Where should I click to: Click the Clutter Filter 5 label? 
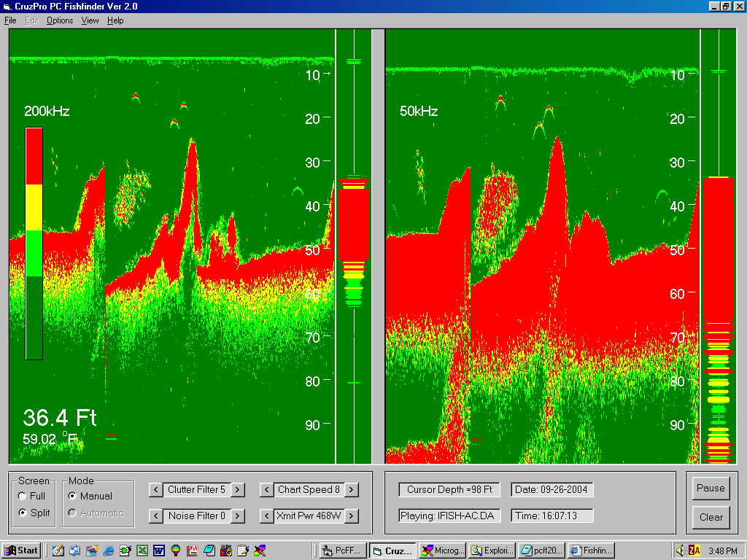196,489
